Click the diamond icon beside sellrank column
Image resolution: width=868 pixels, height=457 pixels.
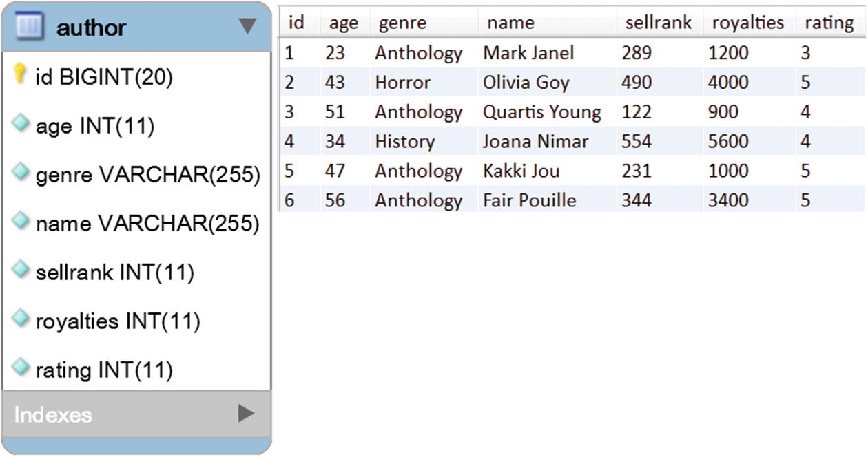coord(21,270)
